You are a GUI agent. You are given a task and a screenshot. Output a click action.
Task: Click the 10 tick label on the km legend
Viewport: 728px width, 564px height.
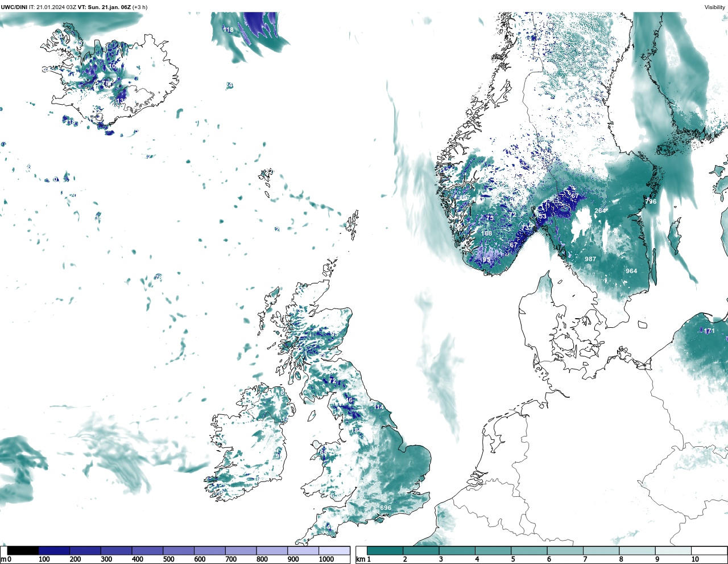point(695,559)
